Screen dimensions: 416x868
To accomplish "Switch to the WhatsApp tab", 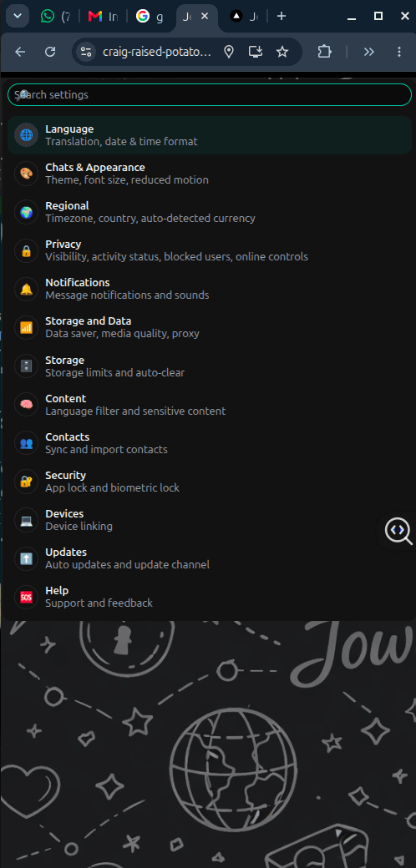I will [x=55, y=17].
